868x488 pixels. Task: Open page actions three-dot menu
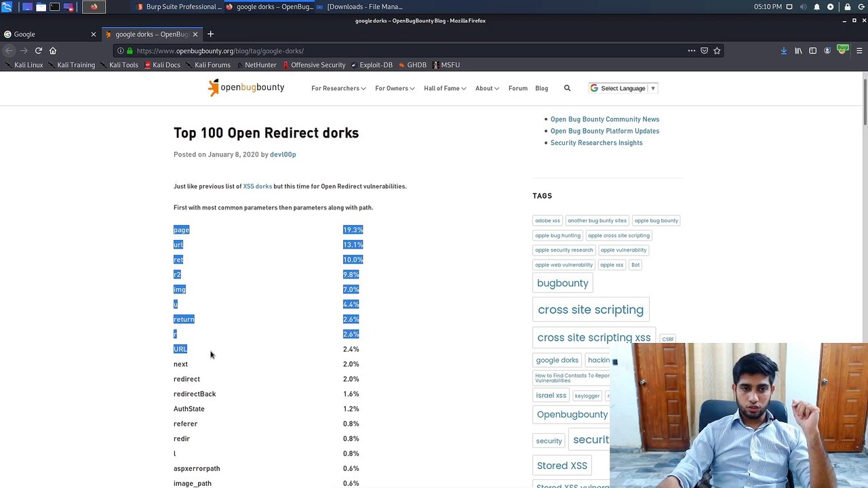point(691,51)
